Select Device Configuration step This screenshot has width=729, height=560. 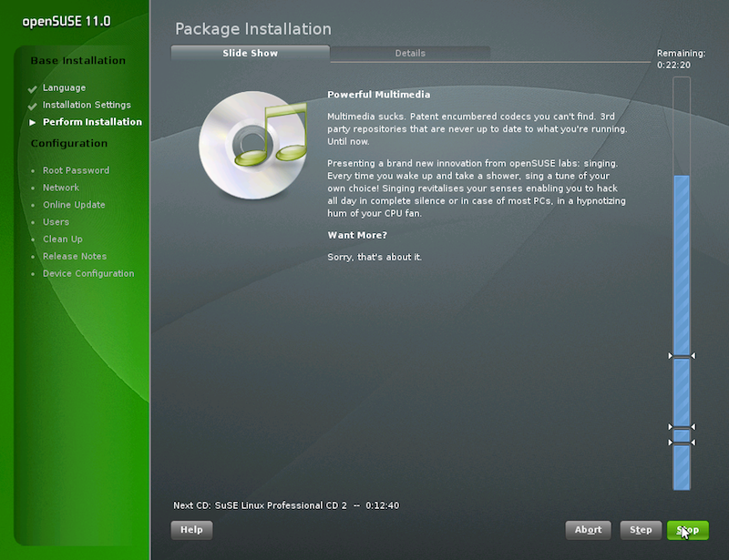(88, 273)
